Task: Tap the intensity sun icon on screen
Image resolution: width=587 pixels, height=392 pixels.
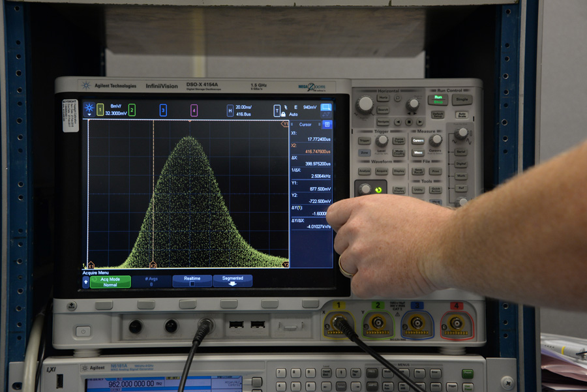Action: tap(89, 108)
